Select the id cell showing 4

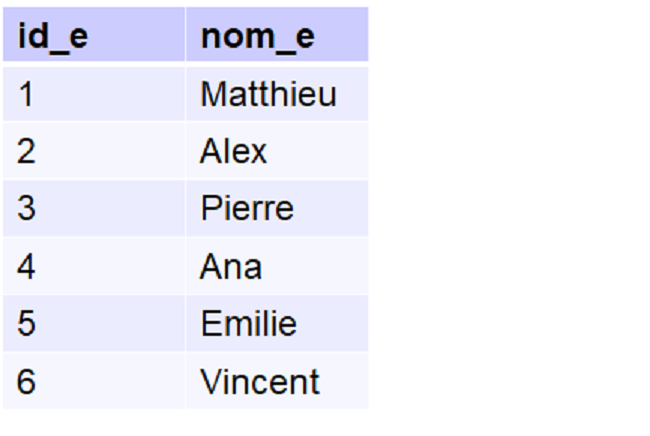tap(26, 266)
